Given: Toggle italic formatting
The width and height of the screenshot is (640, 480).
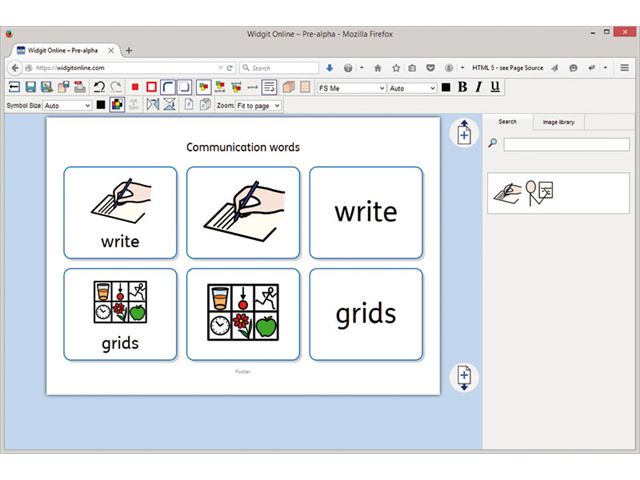Looking at the screenshot, I should (479, 87).
